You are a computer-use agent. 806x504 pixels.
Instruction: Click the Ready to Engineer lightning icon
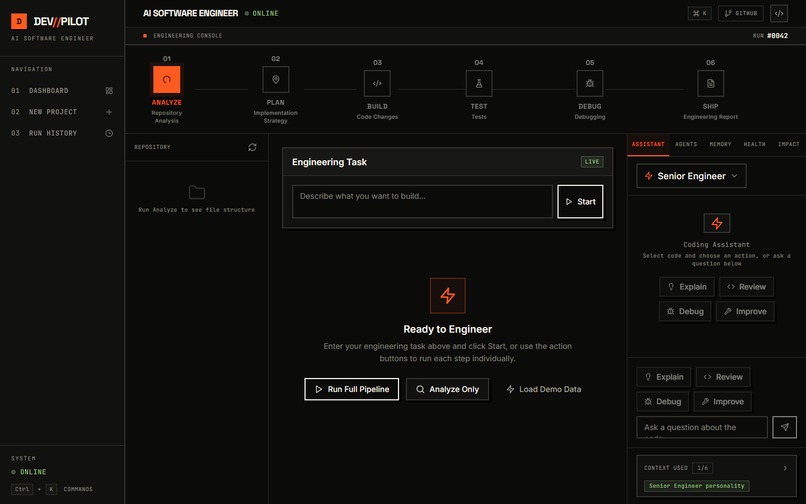(x=448, y=296)
